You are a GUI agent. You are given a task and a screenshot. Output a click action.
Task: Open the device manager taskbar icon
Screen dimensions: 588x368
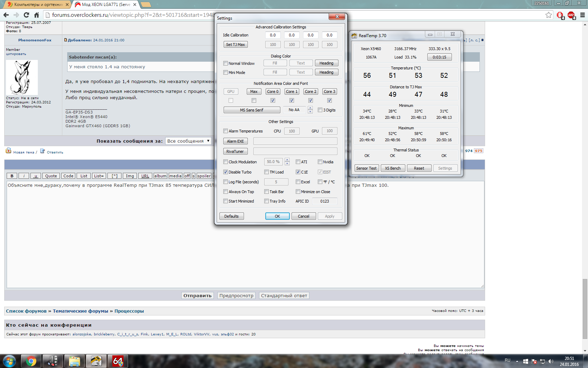coord(53,361)
